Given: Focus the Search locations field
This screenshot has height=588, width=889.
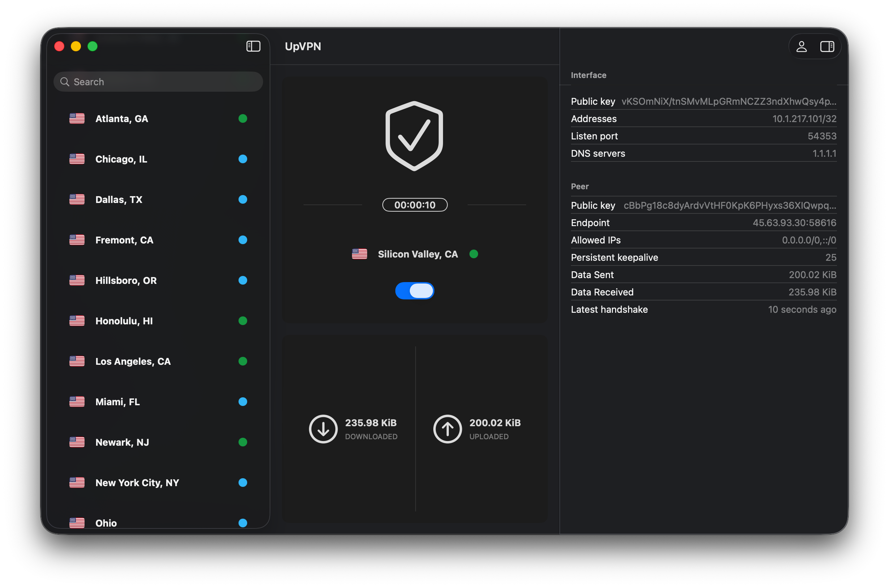Looking at the screenshot, I should click(158, 82).
